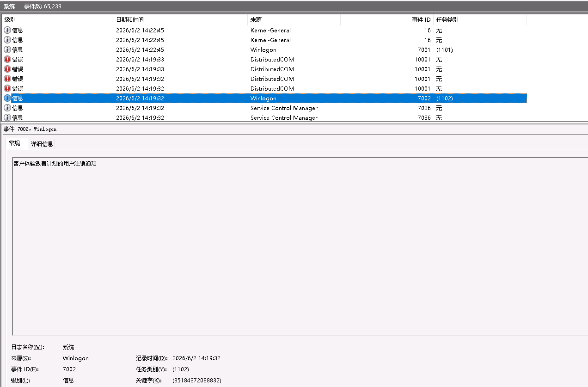Click the info icon on the selected Winlogon 7002 row
This screenshot has width=588, height=387.
pyautogui.click(x=7, y=98)
